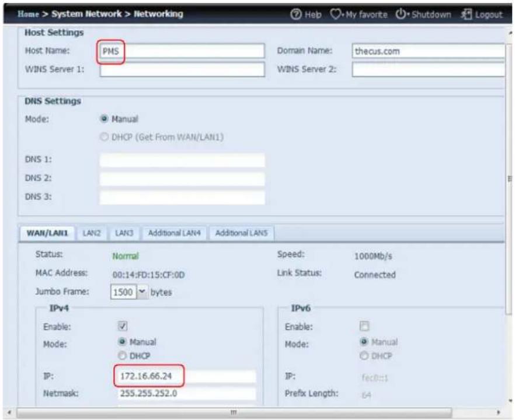Screen dimensions: 515x420
Task: Open the Additional LAN5 tab
Action: (x=241, y=233)
